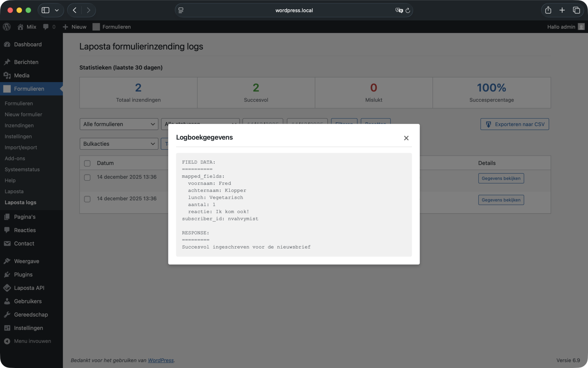Viewport: 588px width, 368px height.
Task: Open the Miix home icon link
Action: coord(20,27)
